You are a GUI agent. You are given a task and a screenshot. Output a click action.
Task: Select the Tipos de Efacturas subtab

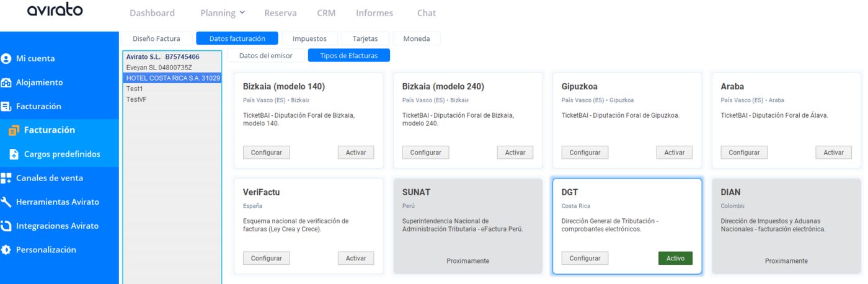(349, 55)
